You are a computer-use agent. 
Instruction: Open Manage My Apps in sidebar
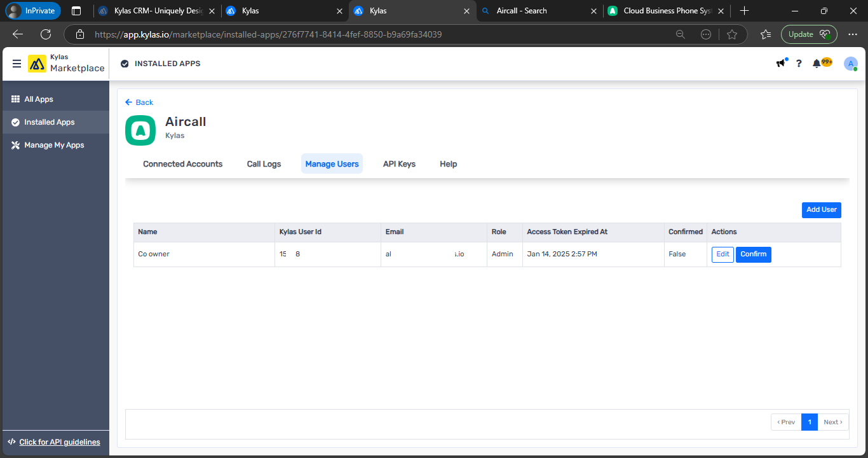click(56, 145)
